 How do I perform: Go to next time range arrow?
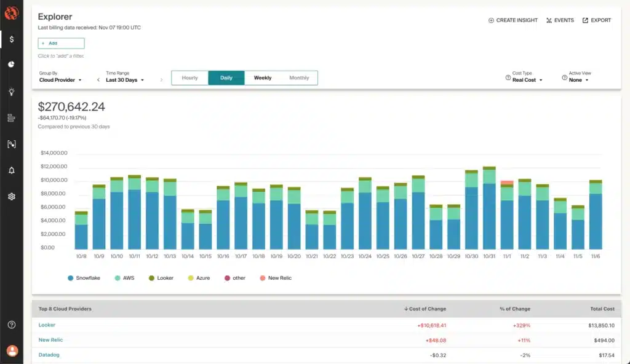(x=162, y=80)
